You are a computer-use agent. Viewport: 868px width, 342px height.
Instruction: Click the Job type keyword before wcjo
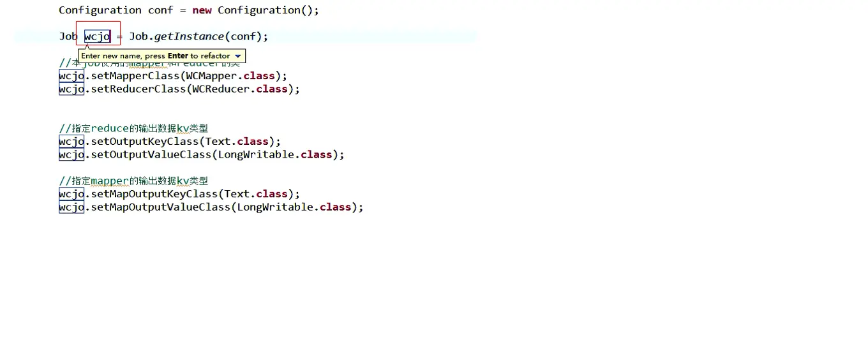click(x=68, y=36)
